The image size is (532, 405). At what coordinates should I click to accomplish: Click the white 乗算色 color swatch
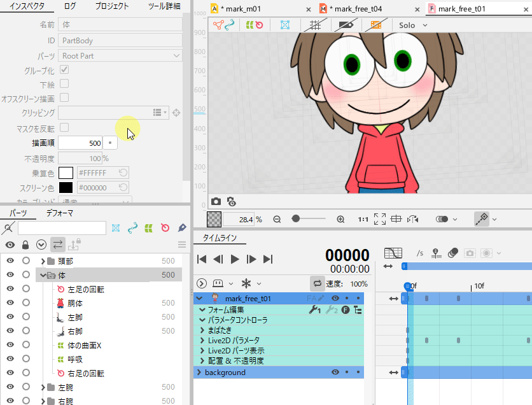tap(66, 173)
